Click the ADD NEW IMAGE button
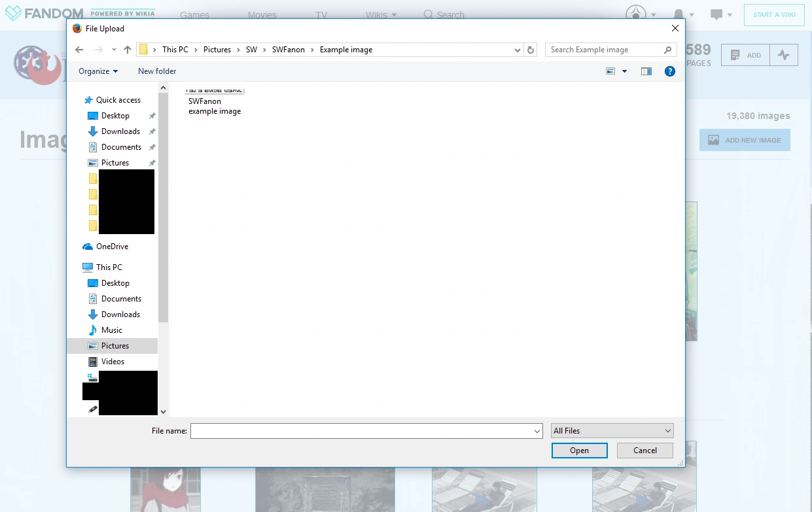This screenshot has width=812, height=512. [745, 140]
